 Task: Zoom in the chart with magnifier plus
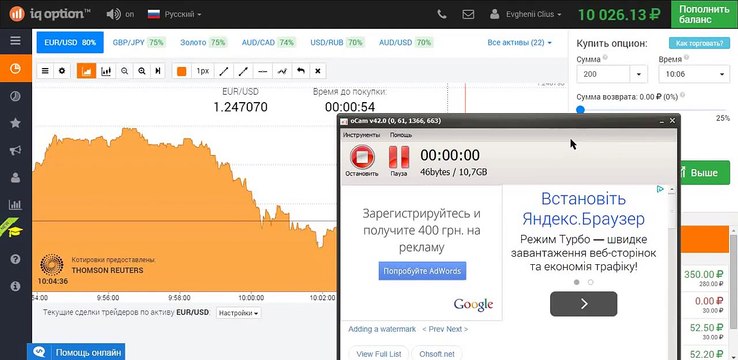coord(142,71)
